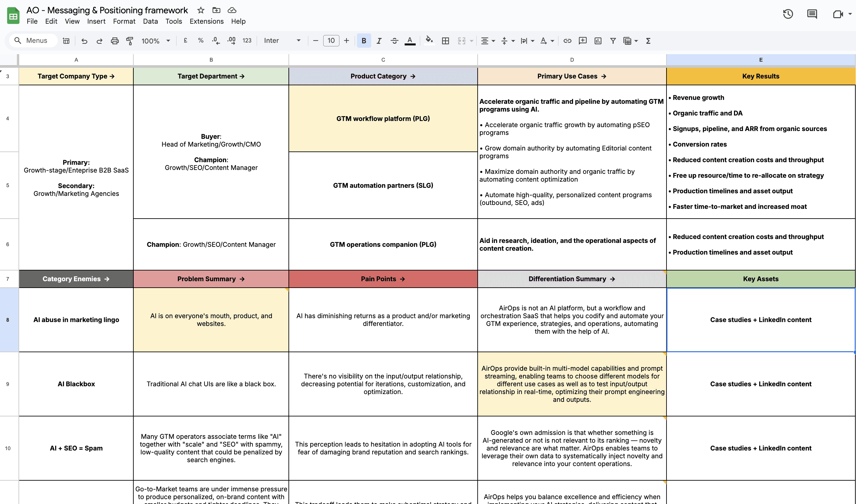Image resolution: width=856 pixels, height=504 pixels.
Task: Open the View menu
Action: tap(72, 21)
